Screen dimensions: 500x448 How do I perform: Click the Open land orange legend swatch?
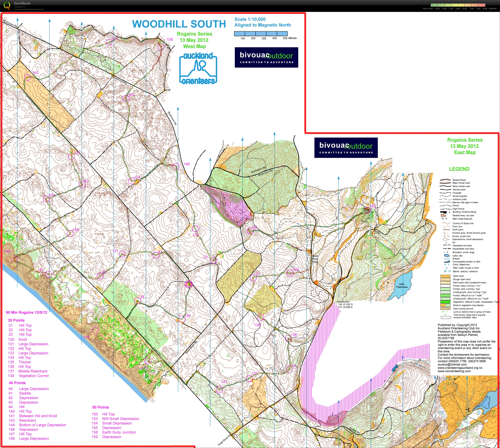[445, 276]
